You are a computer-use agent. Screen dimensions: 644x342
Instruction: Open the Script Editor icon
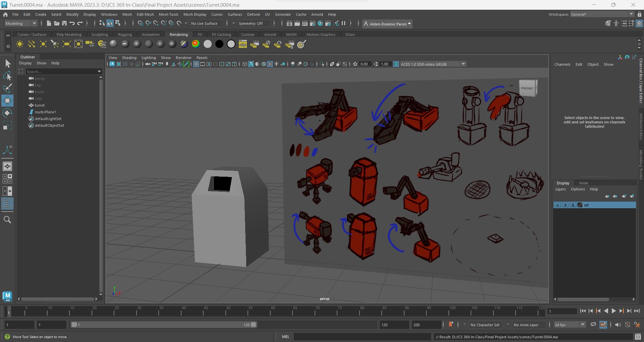[x=638, y=337]
